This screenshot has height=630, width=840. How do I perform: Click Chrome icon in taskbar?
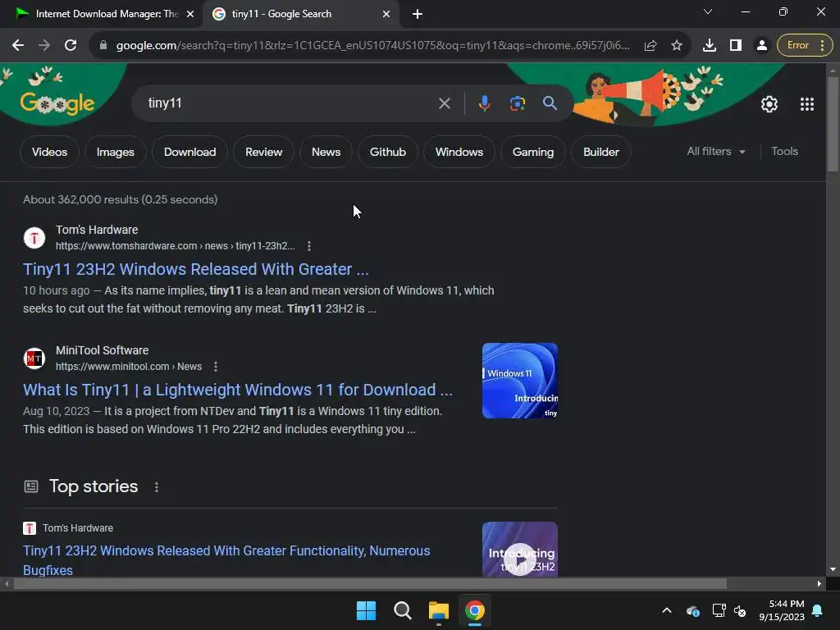click(475, 610)
